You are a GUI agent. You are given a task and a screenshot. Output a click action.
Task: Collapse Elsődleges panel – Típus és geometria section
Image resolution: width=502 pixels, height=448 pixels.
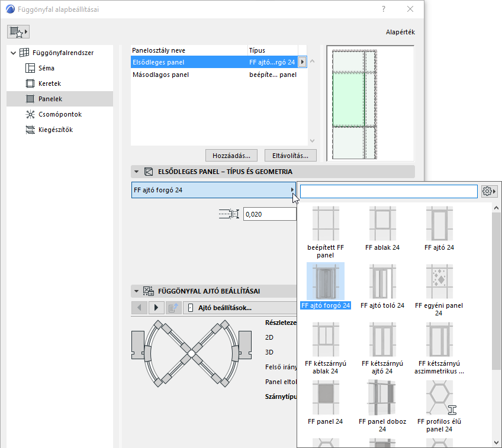point(136,172)
